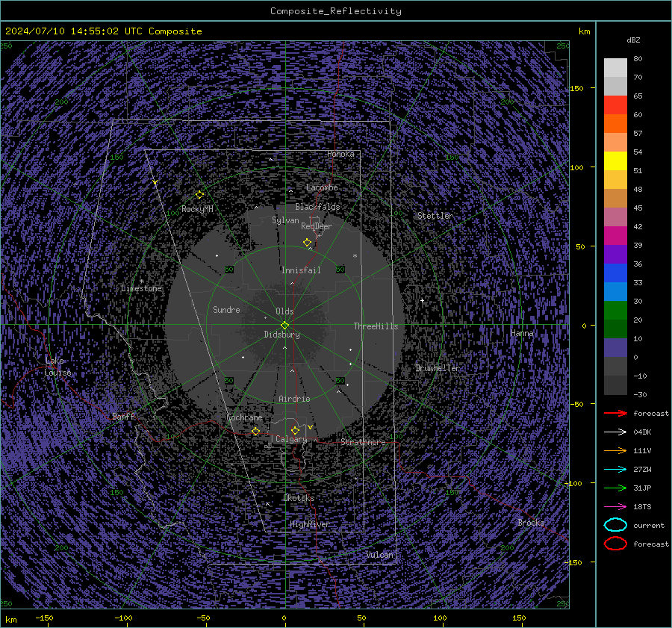Click the Sylvan city label

tap(285, 221)
